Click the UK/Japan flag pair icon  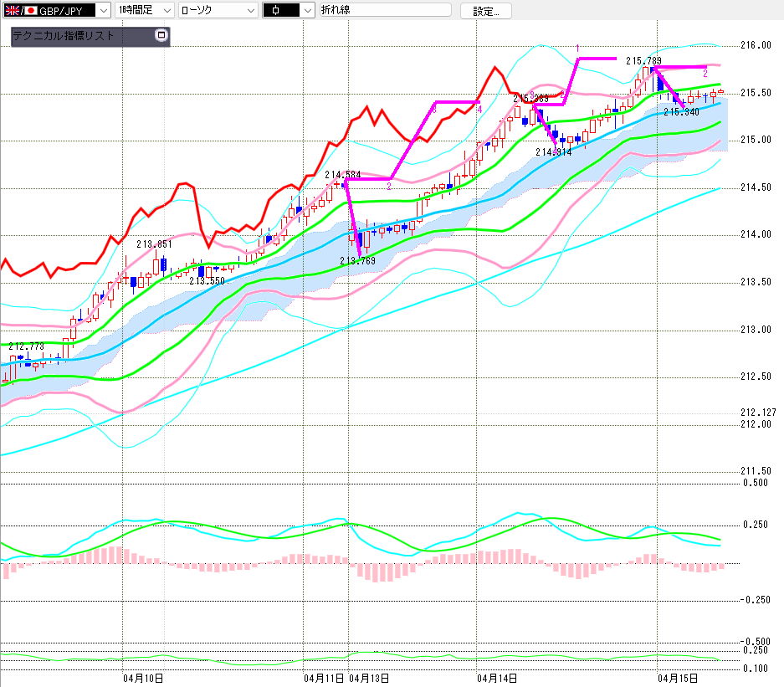[x=20, y=11]
